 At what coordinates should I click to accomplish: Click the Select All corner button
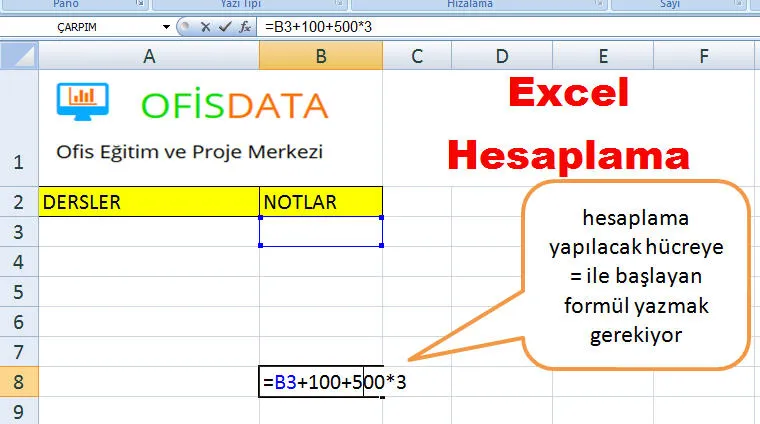[x=19, y=57]
